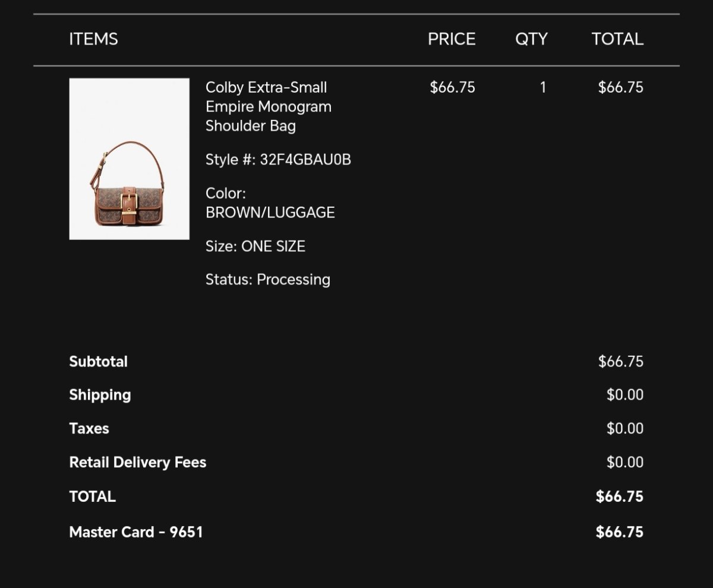
Task: Click the QTY column header
Action: coord(531,39)
